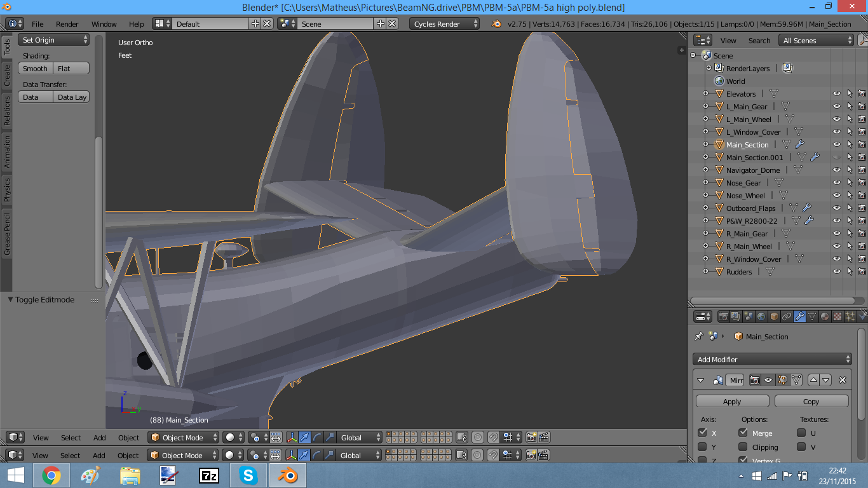Expand the L_Main_Gear tree item
This screenshot has height=488, width=868.
point(705,106)
